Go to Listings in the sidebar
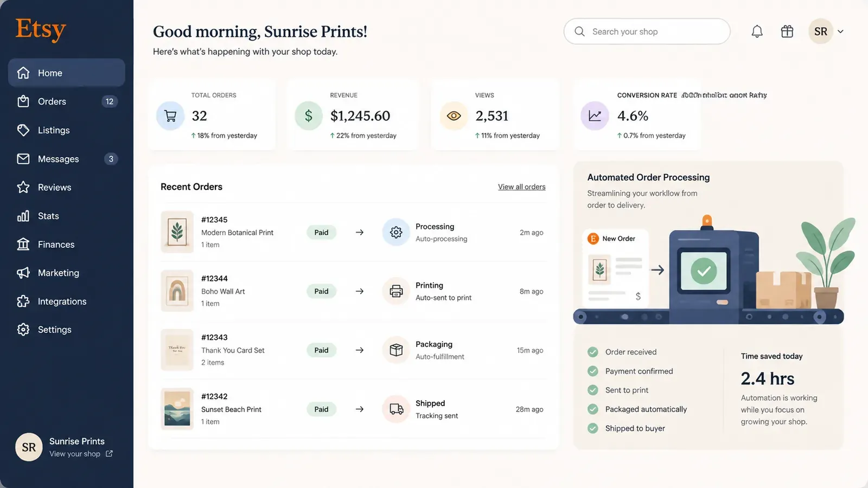868x488 pixels. (x=66, y=130)
